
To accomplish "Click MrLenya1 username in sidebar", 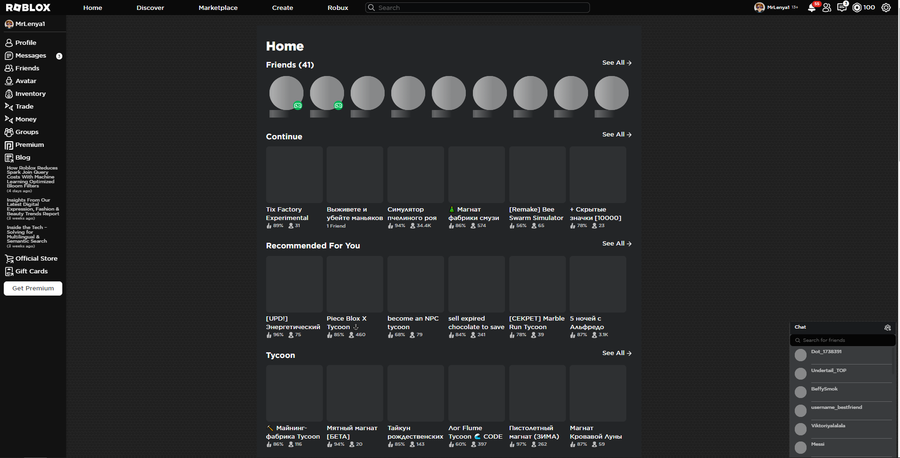I will (30, 24).
